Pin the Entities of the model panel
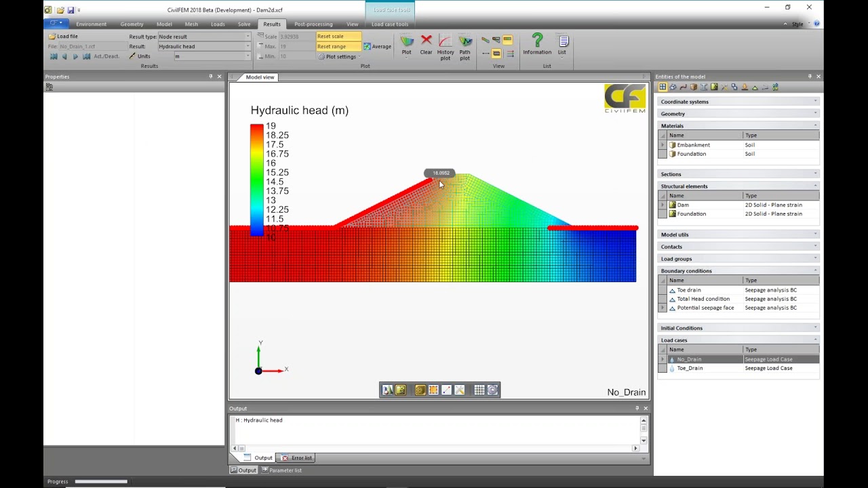868x488 pixels. [x=810, y=77]
